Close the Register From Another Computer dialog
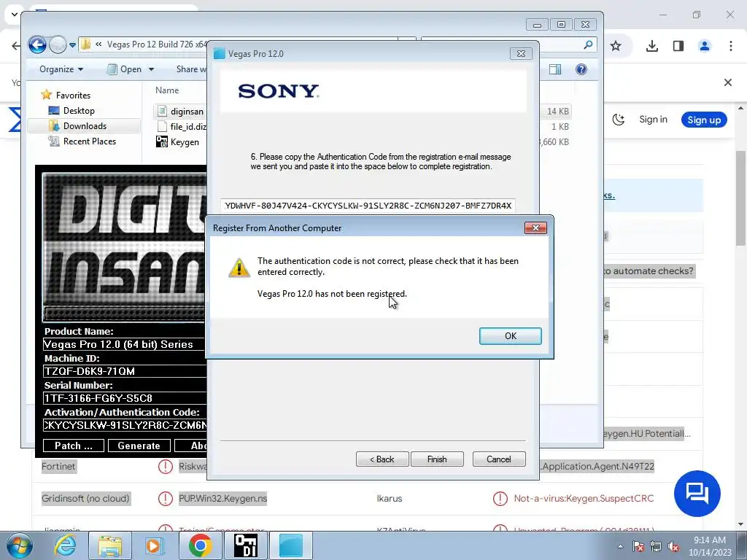The height and width of the screenshot is (560, 747). [x=535, y=227]
